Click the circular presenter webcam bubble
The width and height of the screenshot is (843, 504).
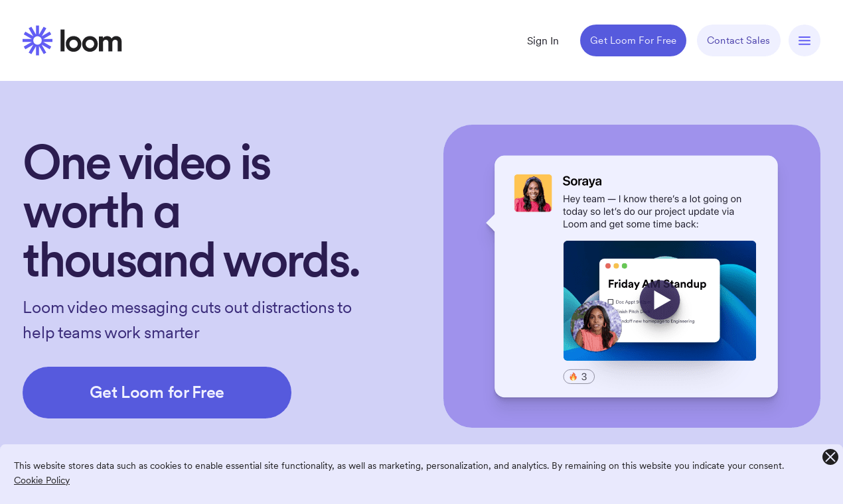(596, 326)
